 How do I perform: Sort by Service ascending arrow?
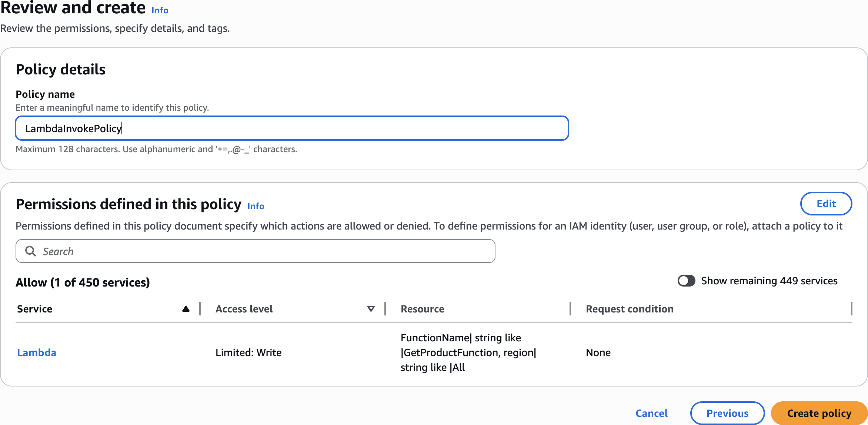(x=186, y=309)
